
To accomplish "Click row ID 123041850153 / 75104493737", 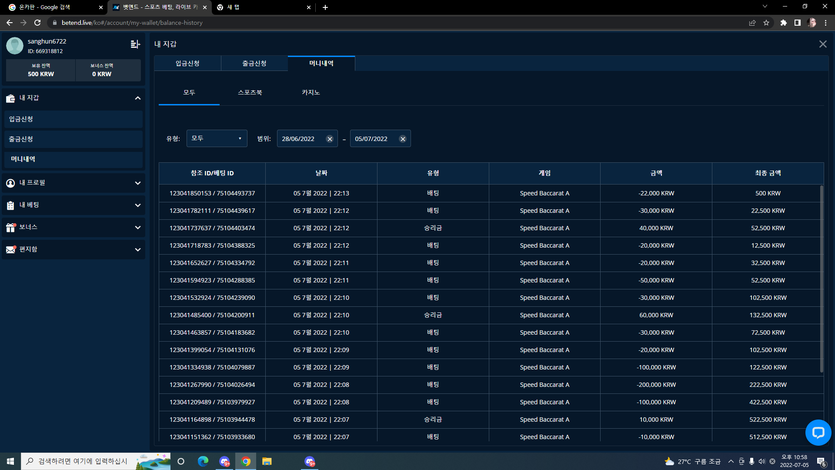I will click(212, 193).
